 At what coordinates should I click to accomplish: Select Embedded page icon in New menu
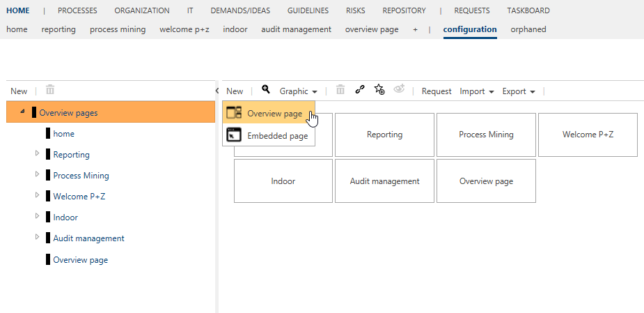pos(234,135)
